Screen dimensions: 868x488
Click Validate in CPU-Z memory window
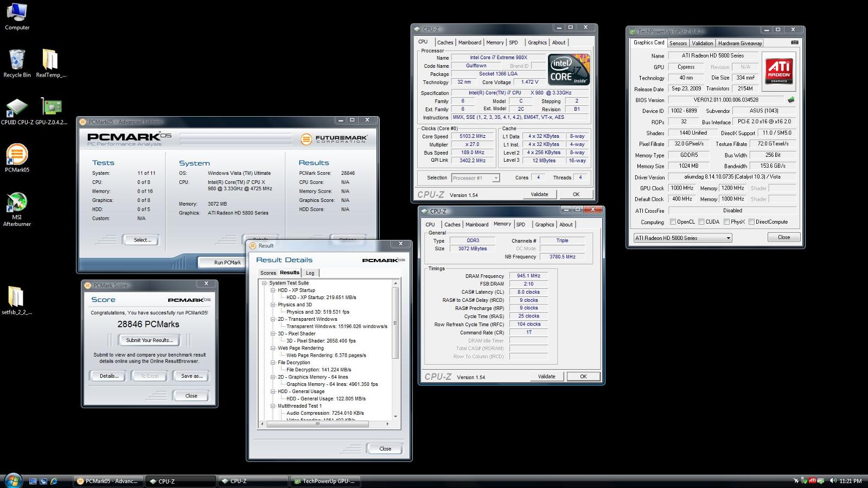[546, 376]
